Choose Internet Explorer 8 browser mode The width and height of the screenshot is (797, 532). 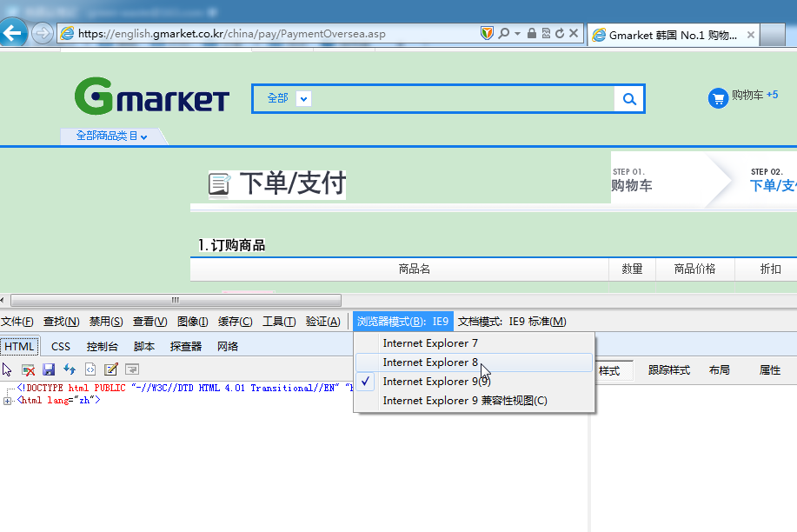click(474, 362)
